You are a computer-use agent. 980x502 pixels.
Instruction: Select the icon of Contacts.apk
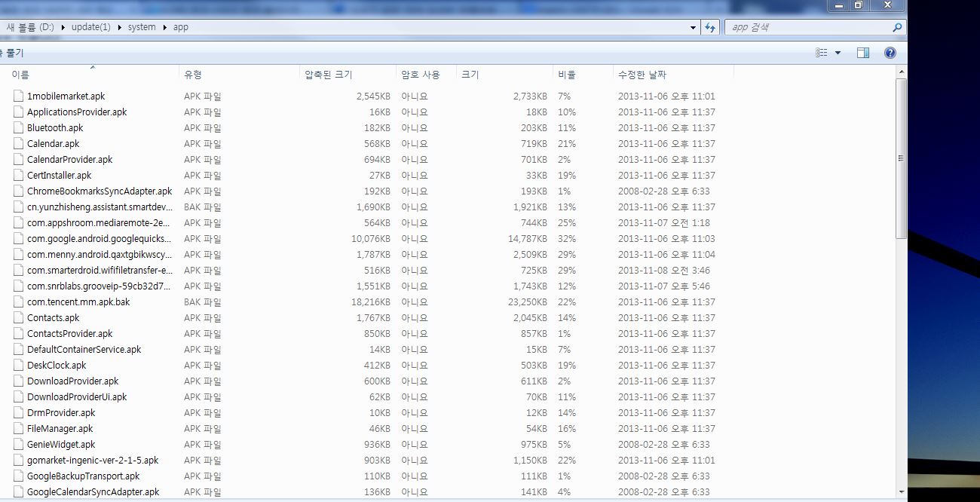pos(18,318)
